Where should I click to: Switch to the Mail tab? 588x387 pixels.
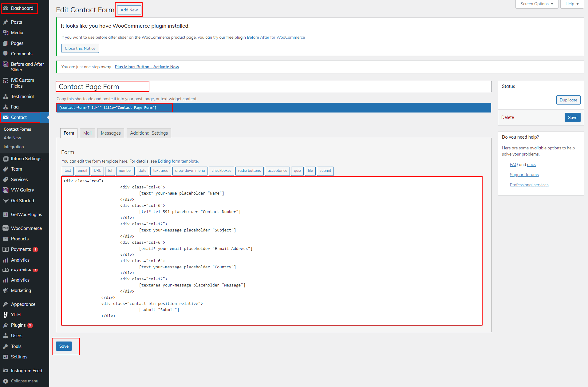click(x=87, y=133)
